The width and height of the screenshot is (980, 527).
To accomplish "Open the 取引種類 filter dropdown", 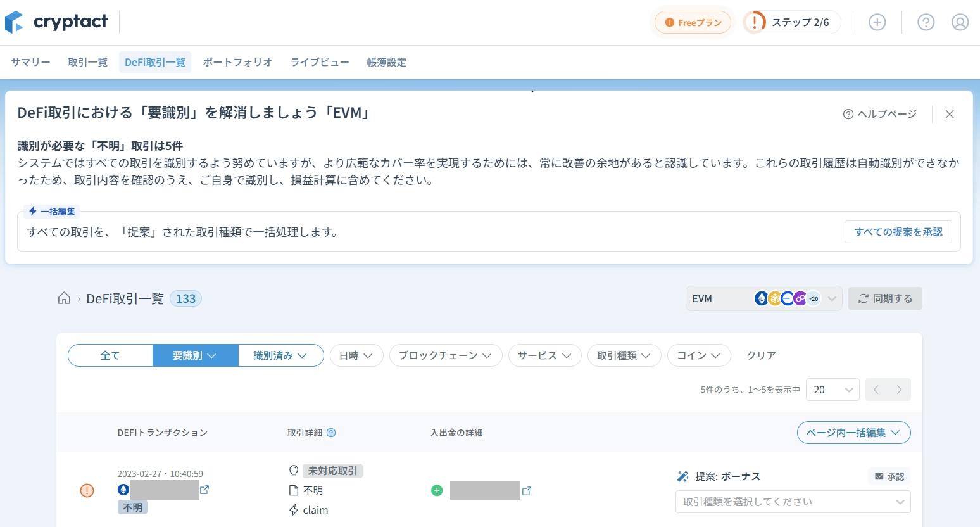I will pos(624,355).
